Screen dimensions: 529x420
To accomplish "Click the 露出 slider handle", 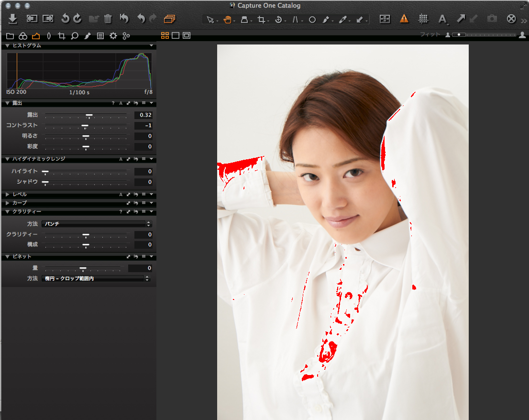I will coord(89,115).
